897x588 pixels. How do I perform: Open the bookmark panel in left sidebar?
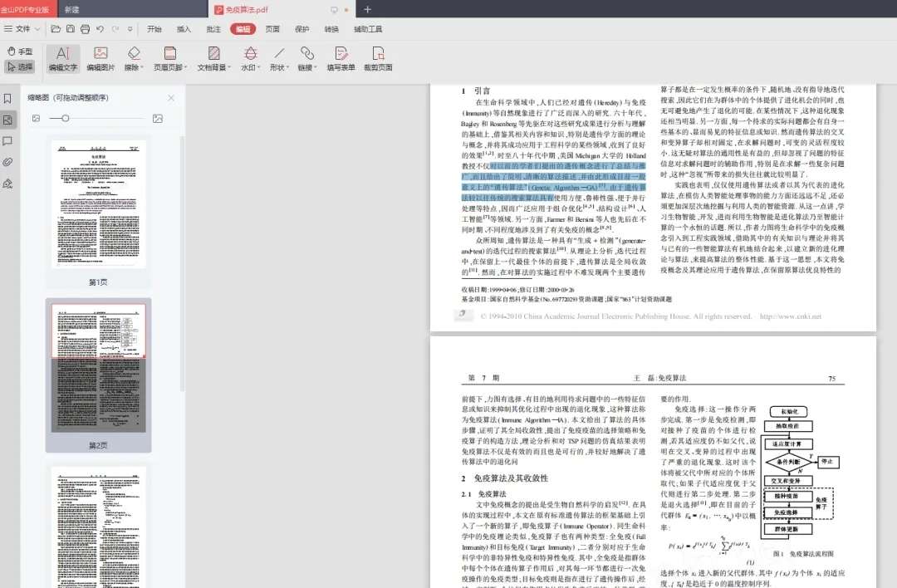7,98
